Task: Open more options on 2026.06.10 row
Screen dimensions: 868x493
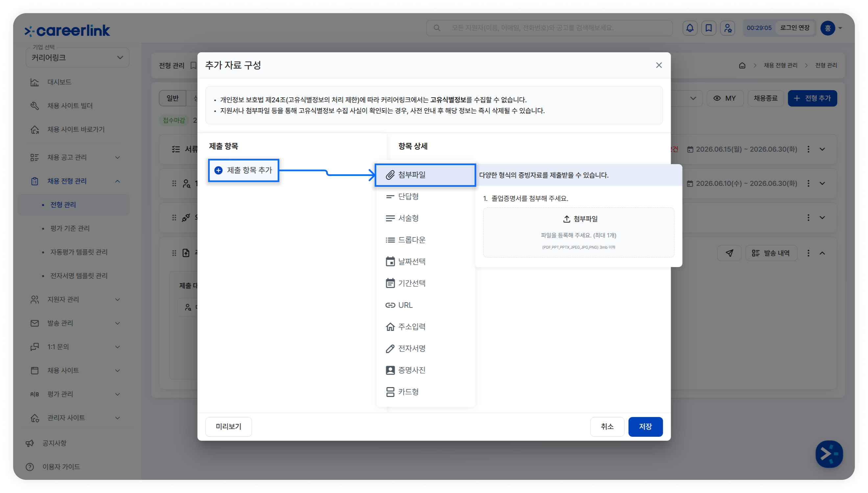Action: tap(808, 184)
